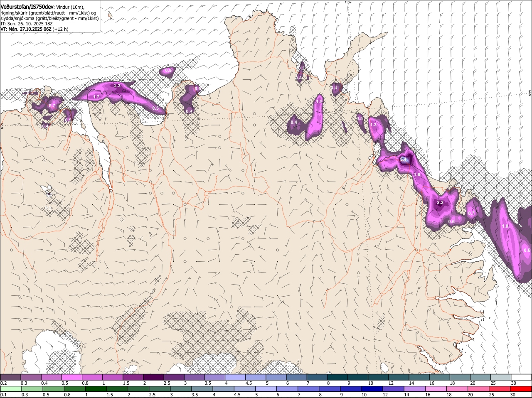Viewport: 532px width, 398px height.
Task: Pick upper legend swatch between 0.3 and 0.4
Action: point(31,377)
